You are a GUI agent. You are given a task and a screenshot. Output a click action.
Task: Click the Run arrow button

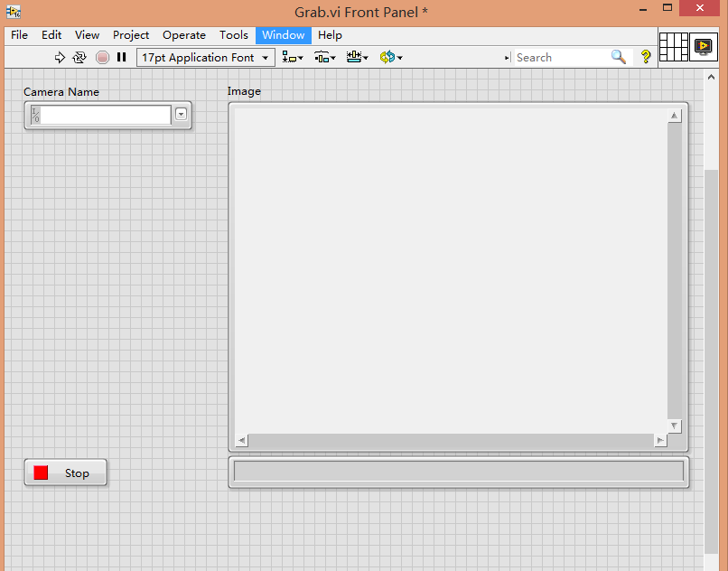(60, 57)
